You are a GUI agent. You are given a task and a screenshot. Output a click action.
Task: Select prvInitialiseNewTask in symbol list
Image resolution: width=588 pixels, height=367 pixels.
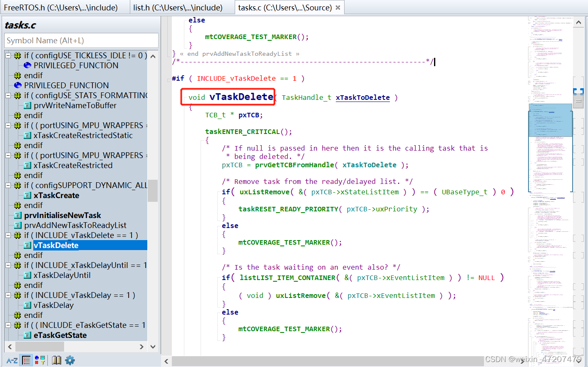(62, 215)
